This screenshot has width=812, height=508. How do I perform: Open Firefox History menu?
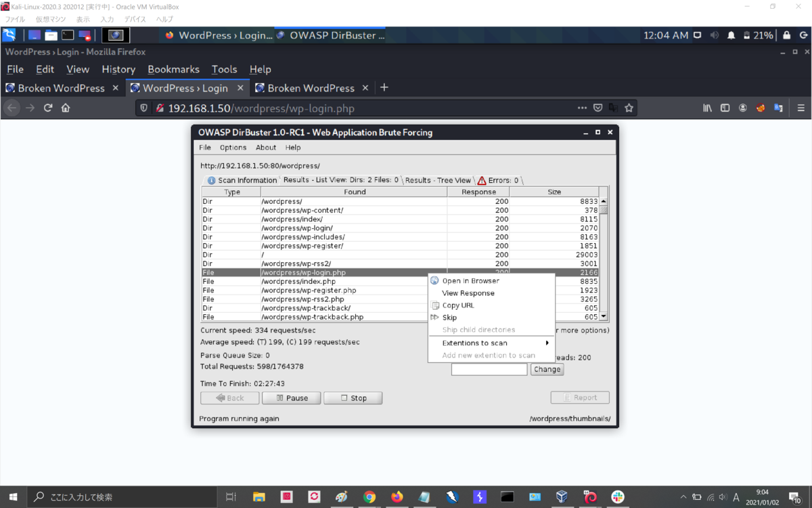pos(118,69)
